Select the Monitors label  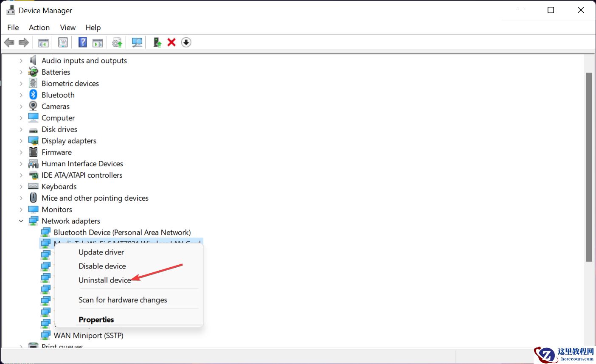57,210
